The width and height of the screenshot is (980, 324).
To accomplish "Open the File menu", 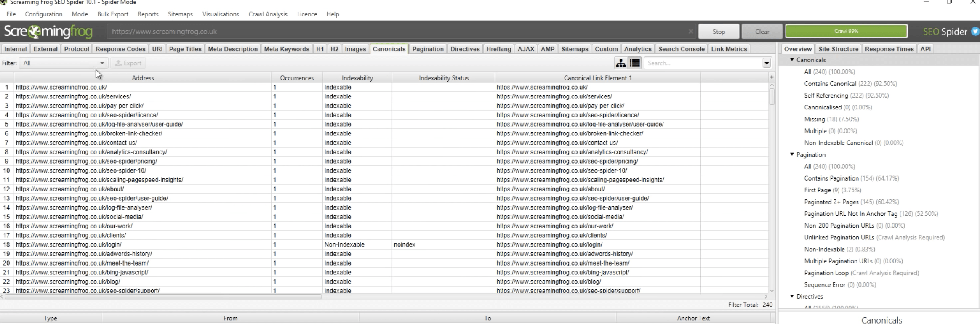I will 11,14.
